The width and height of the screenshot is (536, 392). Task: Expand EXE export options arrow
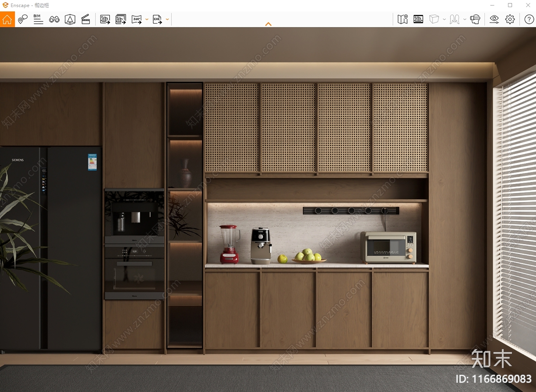coord(167,19)
